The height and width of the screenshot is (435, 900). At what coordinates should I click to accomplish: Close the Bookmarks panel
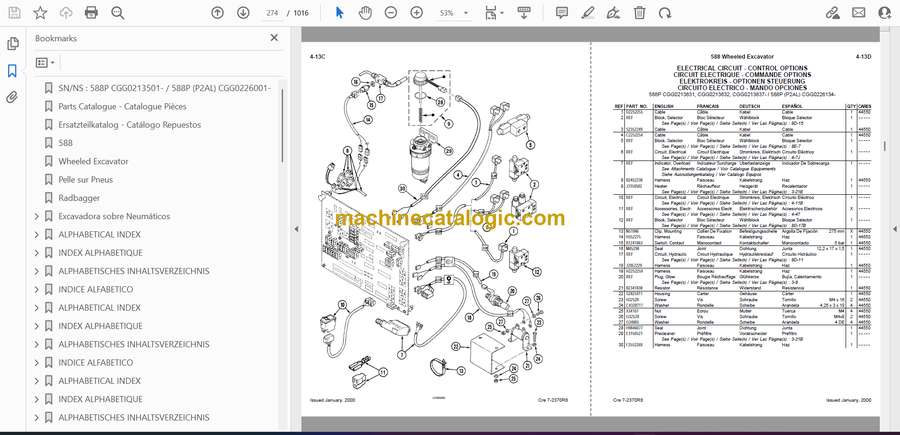pyautogui.click(x=274, y=38)
